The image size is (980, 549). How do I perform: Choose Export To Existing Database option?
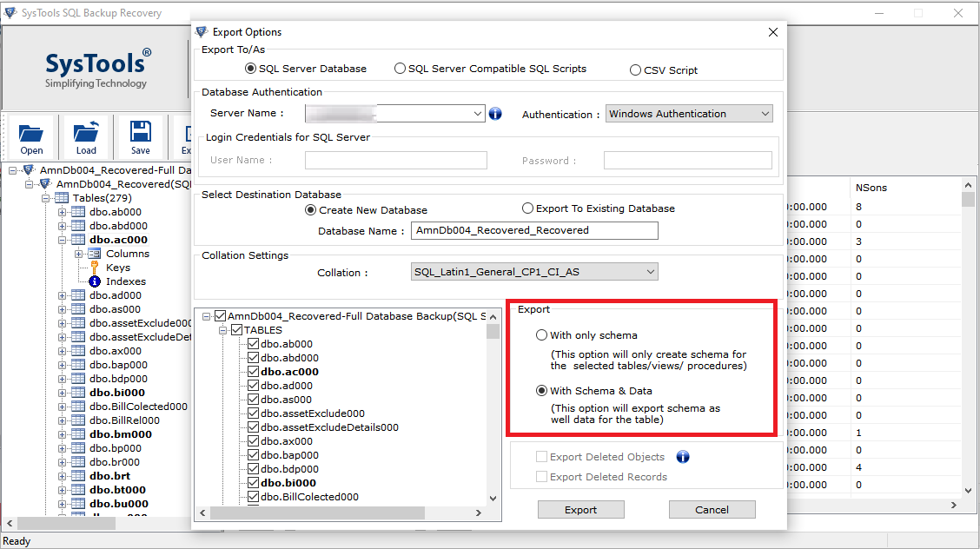click(x=527, y=208)
